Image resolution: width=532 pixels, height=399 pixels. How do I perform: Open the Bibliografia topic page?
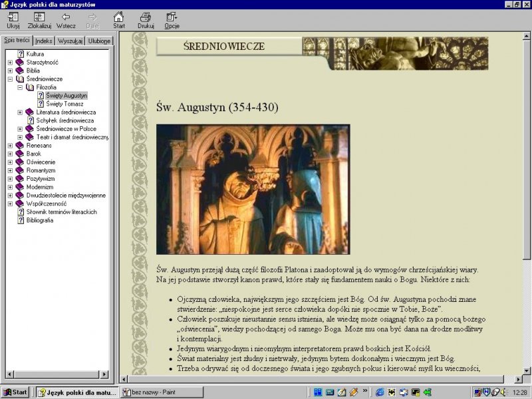(40, 220)
